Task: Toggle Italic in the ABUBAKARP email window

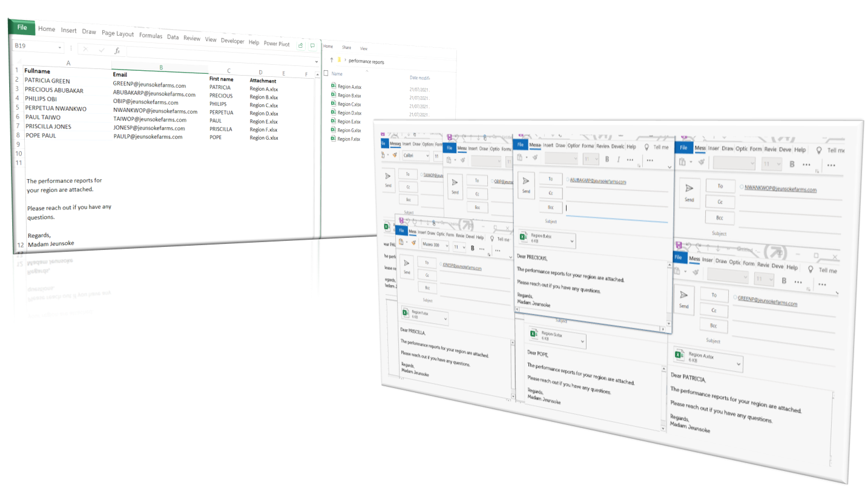Action: [x=619, y=160]
